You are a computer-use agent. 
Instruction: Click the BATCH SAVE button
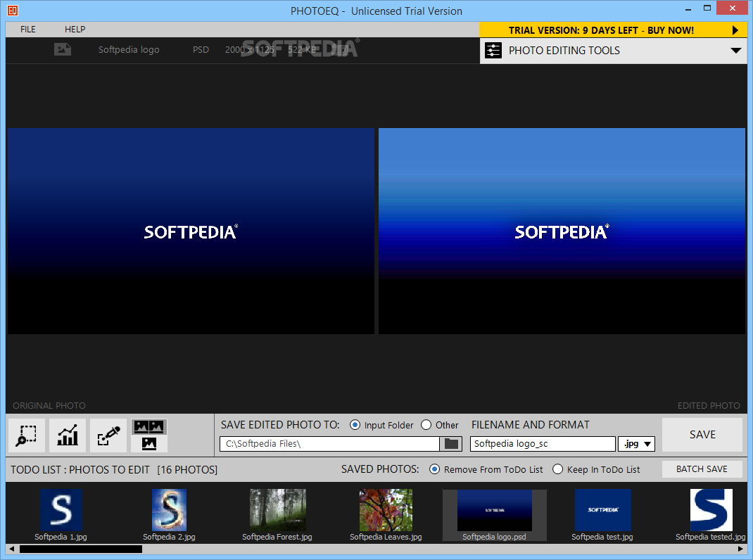click(702, 469)
